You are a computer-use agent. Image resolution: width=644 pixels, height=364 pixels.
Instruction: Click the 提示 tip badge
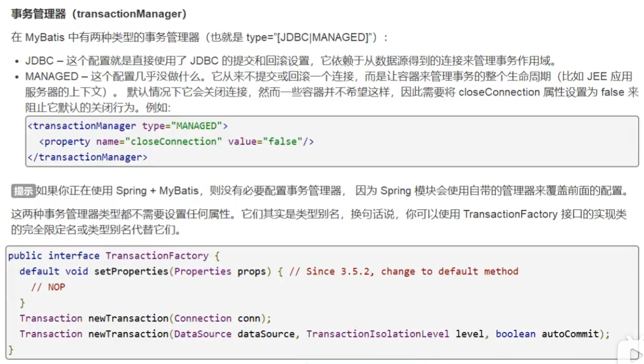[23, 191]
